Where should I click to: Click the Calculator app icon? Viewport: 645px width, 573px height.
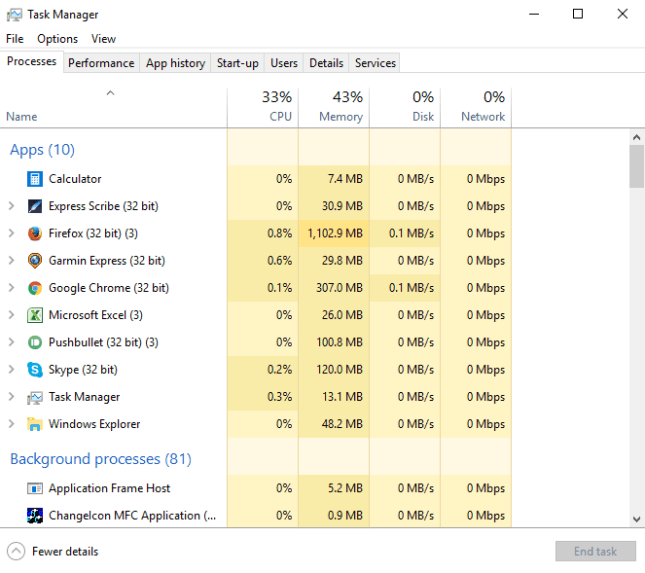(x=35, y=179)
